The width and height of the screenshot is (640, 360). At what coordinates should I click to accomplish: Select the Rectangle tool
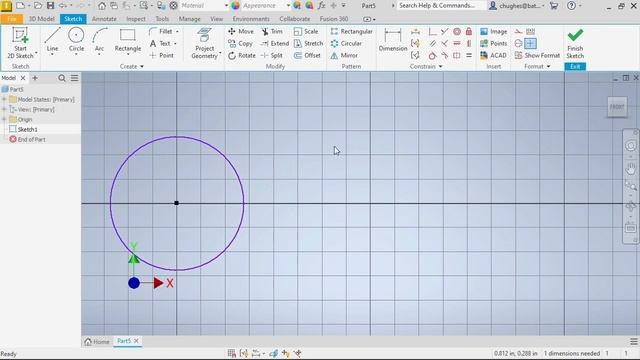click(128, 40)
